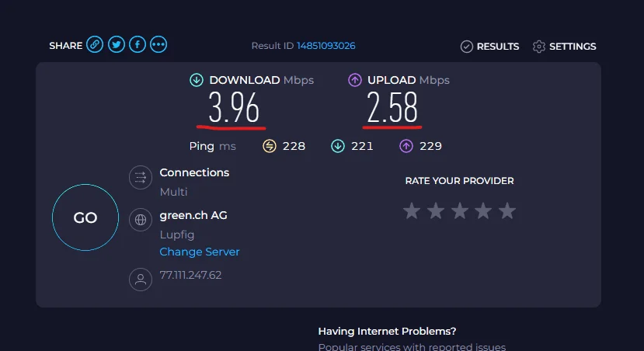The image size is (644, 351).
Task: Open more share options ellipsis icon
Action: pos(158,44)
